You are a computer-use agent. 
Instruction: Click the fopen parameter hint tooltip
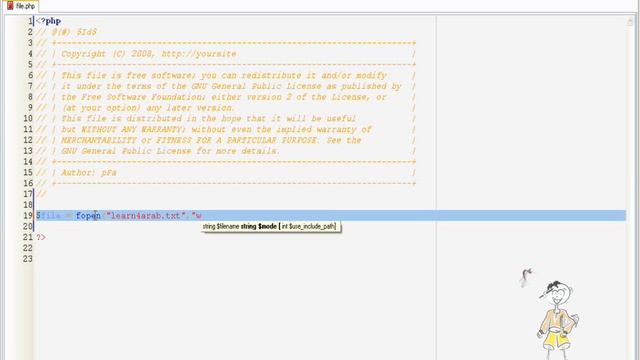270,226
